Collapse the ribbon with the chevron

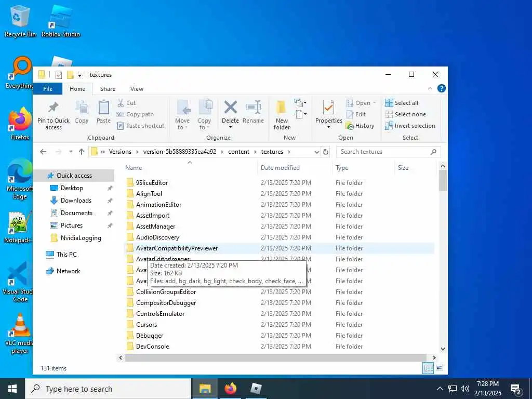(x=430, y=88)
